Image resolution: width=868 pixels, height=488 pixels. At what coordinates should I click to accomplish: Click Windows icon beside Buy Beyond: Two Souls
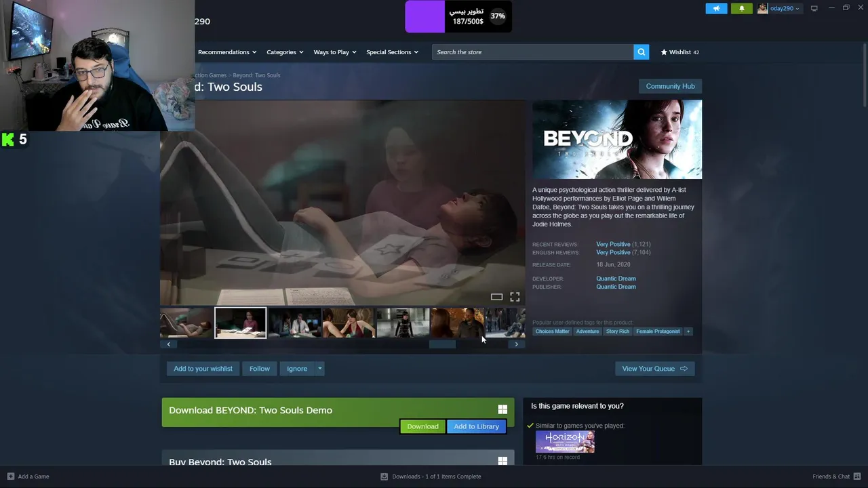click(502, 461)
